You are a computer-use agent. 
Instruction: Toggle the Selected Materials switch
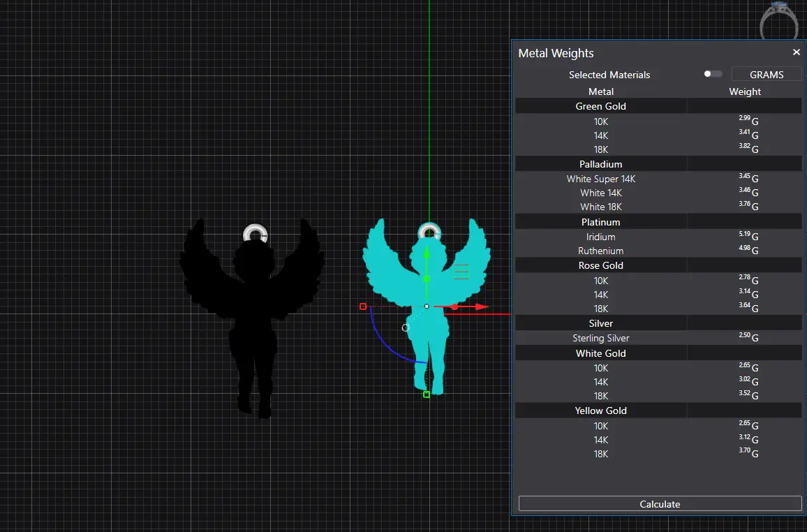tap(713, 74)
